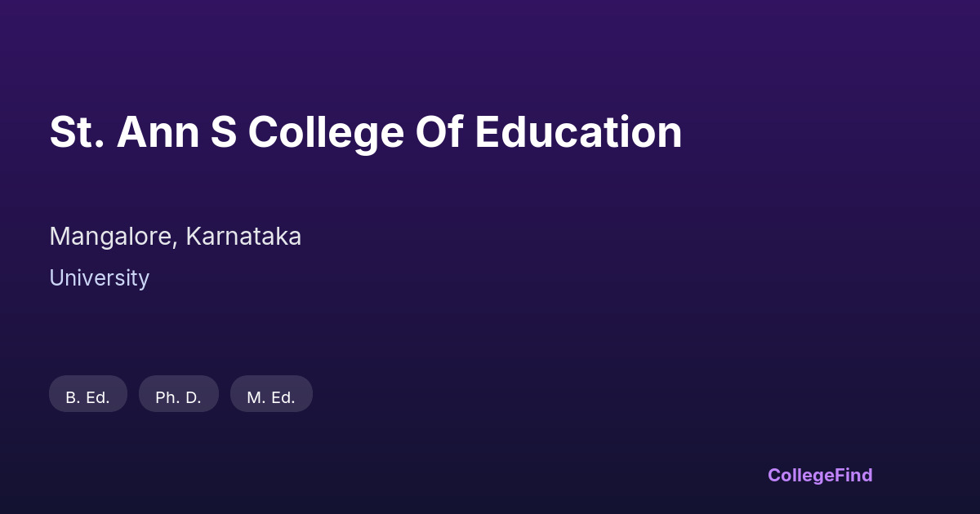The width and height of the screenshot is (980, 514).
Task: Click the comma after Mangalore
Action: click(176, 243)
